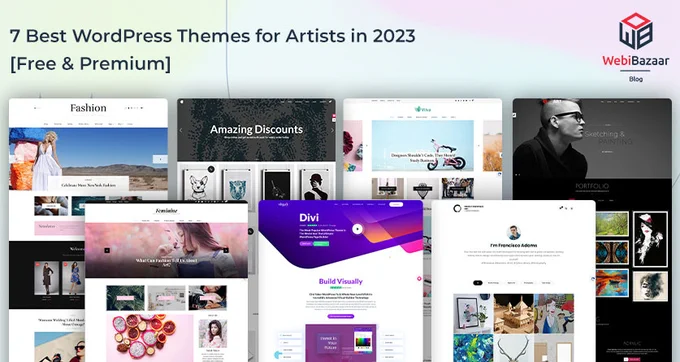
Task: Click the Build Visually heading
Action: 341,281
